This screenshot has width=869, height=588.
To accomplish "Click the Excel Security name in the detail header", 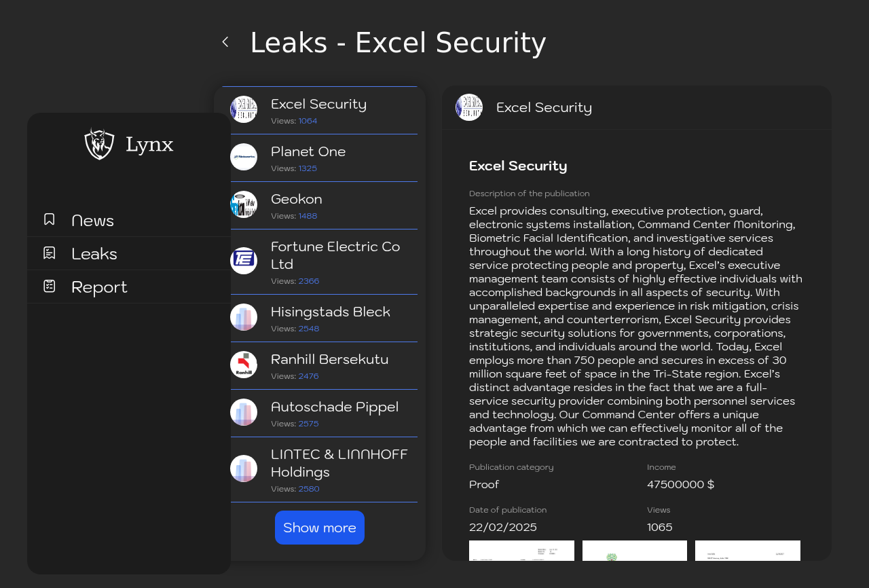I will pyautogui.click(x=544, y=107).
